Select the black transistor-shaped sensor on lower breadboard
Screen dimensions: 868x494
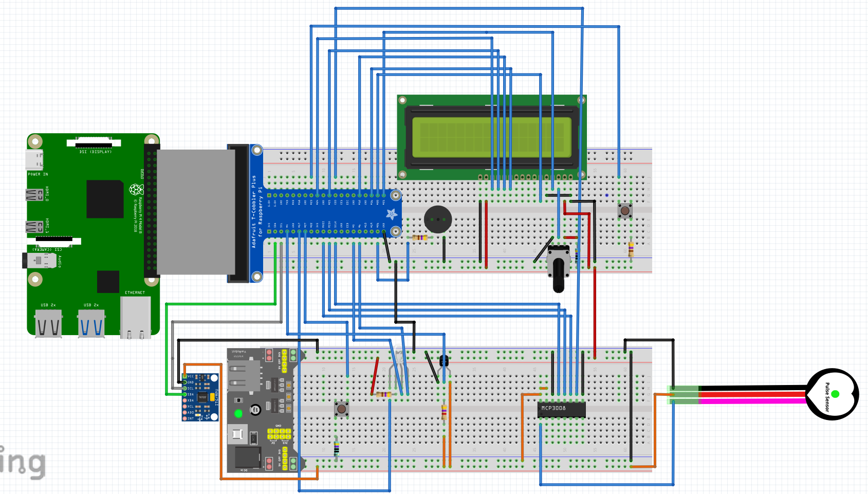click(445, 361)
